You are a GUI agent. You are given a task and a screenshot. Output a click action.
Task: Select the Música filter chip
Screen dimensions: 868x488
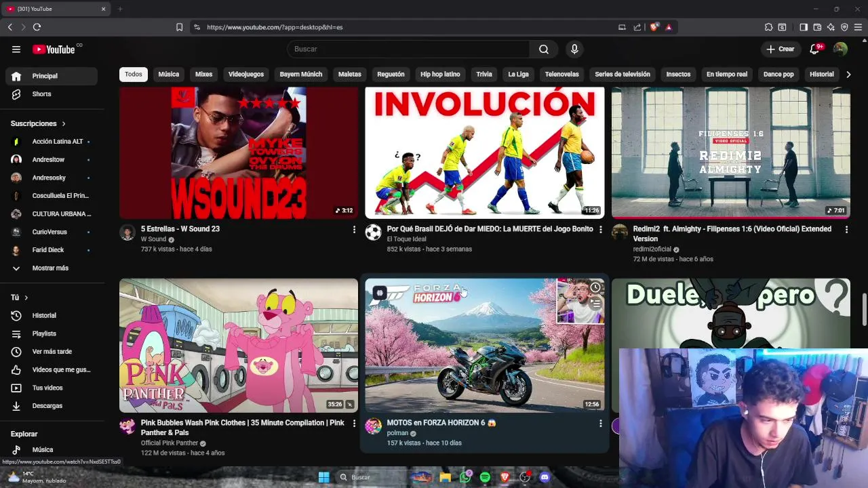[x=169, y=75]
